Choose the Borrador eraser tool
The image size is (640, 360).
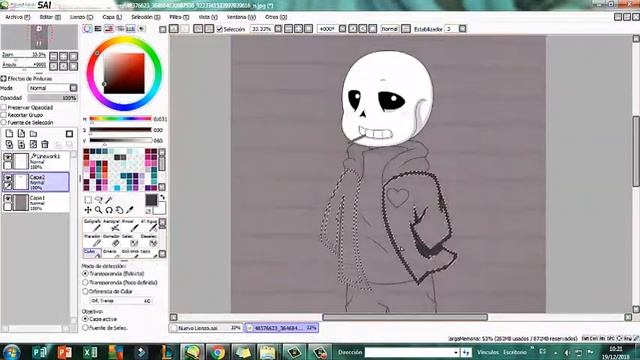111,241
